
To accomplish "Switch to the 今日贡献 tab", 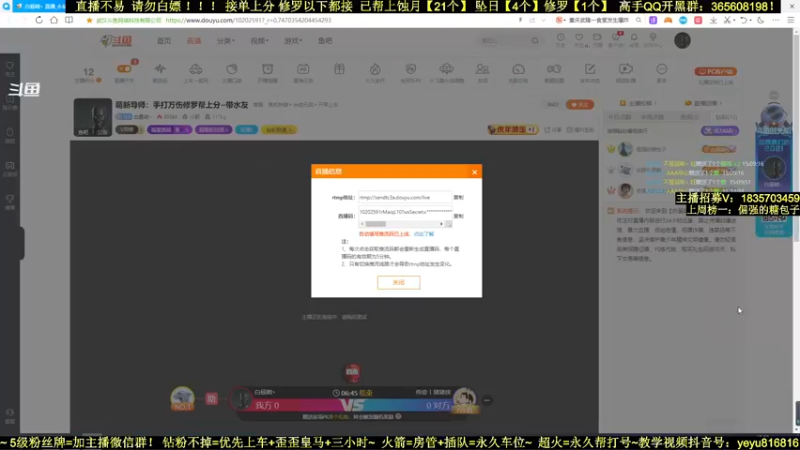I will coord(619,117).
